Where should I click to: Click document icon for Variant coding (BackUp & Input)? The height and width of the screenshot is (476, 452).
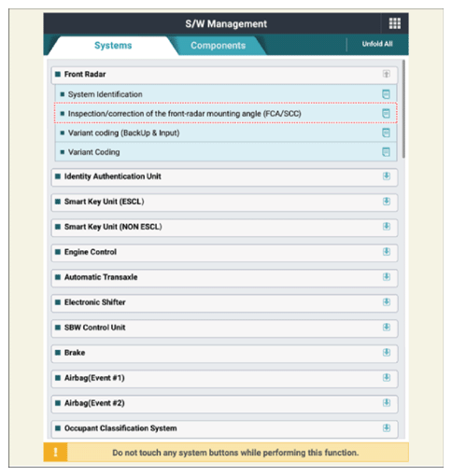pos(386,133)
